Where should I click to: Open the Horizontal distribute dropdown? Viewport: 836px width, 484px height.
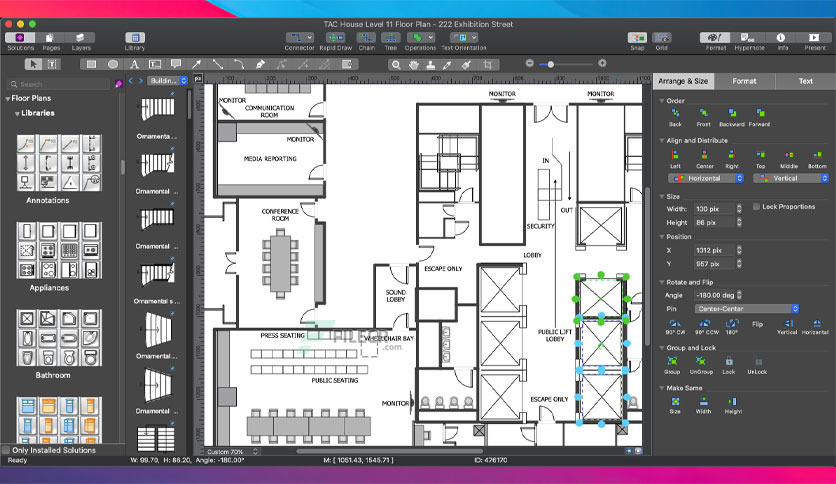[706, 179]
